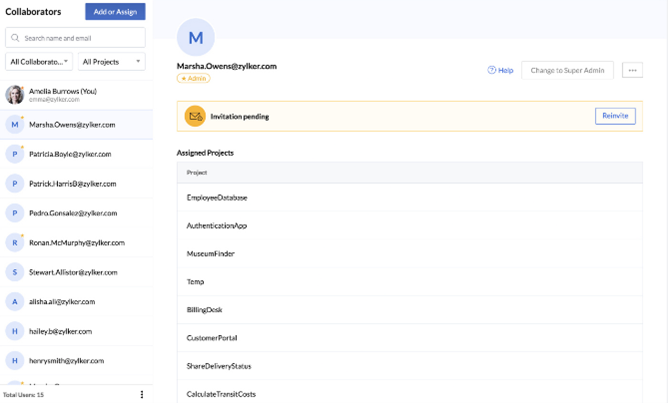Select Ronan.McMurphy avatar with admin star
The height and width of the screenshot is (403, 668).
click(15, 242)
